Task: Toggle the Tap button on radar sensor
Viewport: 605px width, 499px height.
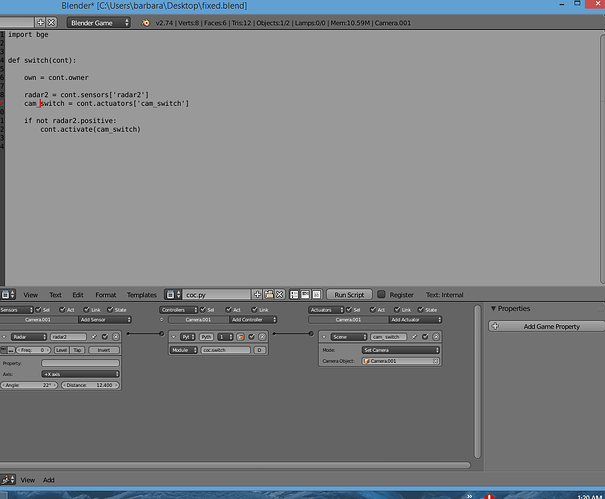Action: (x=78, y=350)
